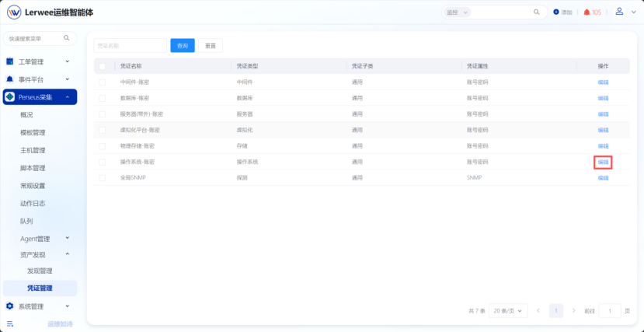
Task: Open the red alert bell notifications
Action: 587,12
